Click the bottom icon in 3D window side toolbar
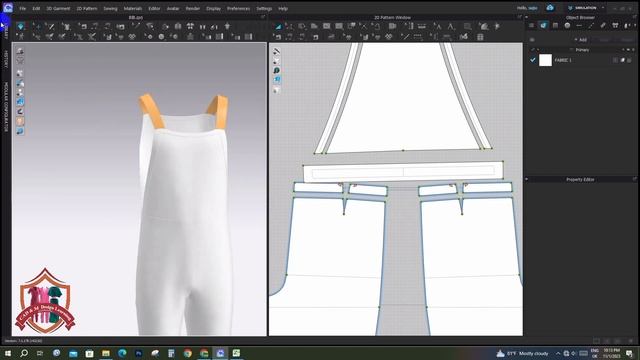This screenshot has width=640, height=360. 20,131
